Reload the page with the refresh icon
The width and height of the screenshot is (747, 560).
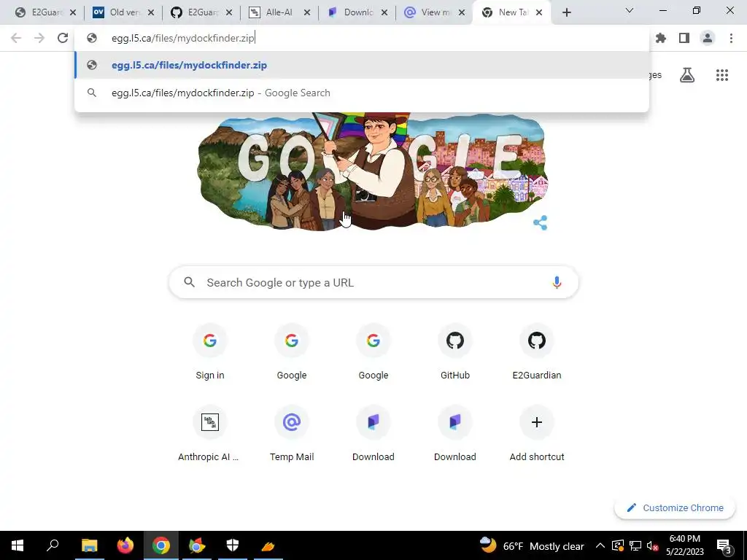[x=63, y=38]
